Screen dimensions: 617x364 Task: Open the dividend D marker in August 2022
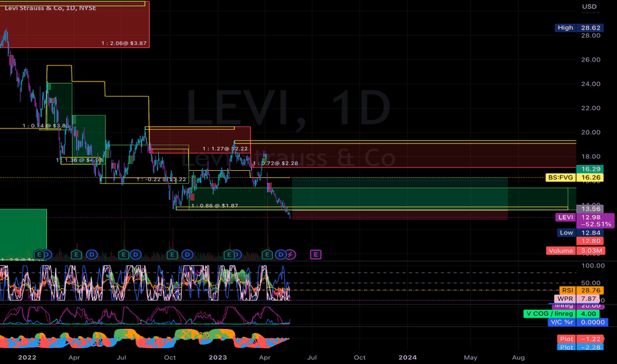coord(136,255)
